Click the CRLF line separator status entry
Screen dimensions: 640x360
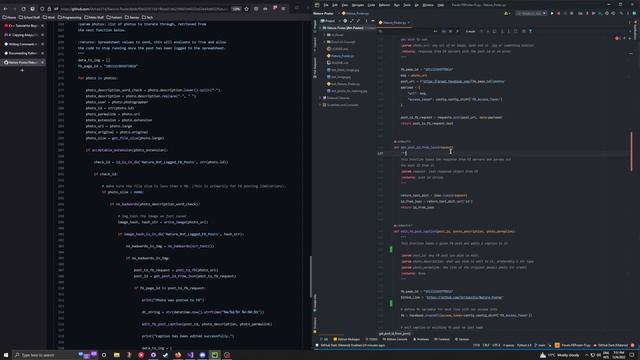click(486, 346)
